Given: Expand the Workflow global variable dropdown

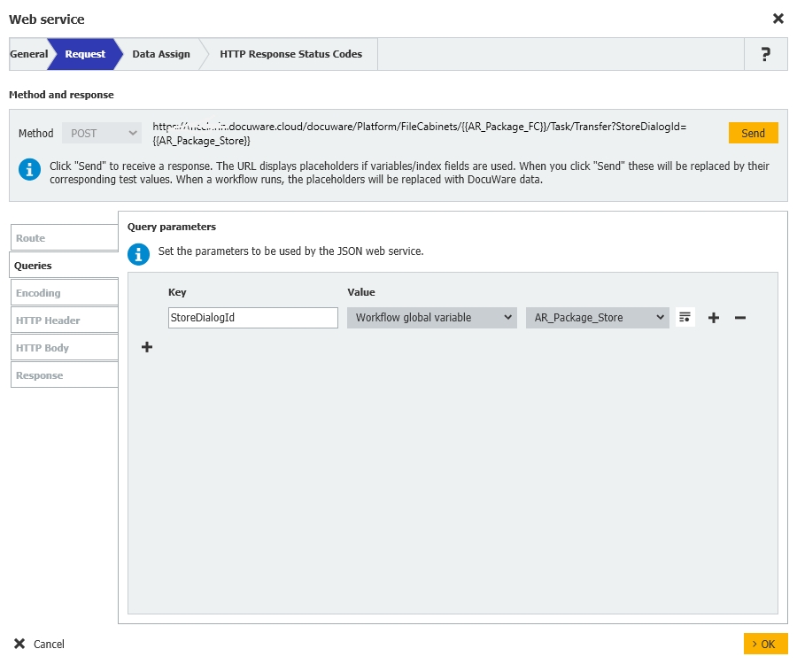Looking at the screenshot, I should 431,318.
